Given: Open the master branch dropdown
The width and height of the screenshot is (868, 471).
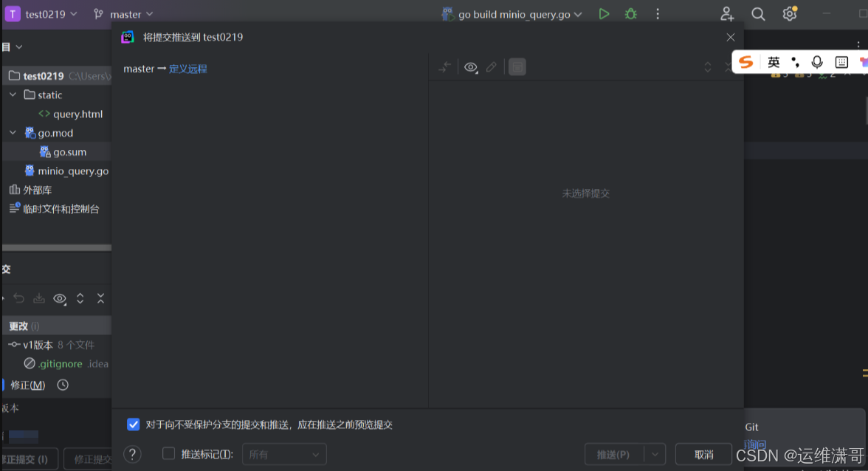Looking at the screenshot, I should pyautogui.click(x=124, y=13).
